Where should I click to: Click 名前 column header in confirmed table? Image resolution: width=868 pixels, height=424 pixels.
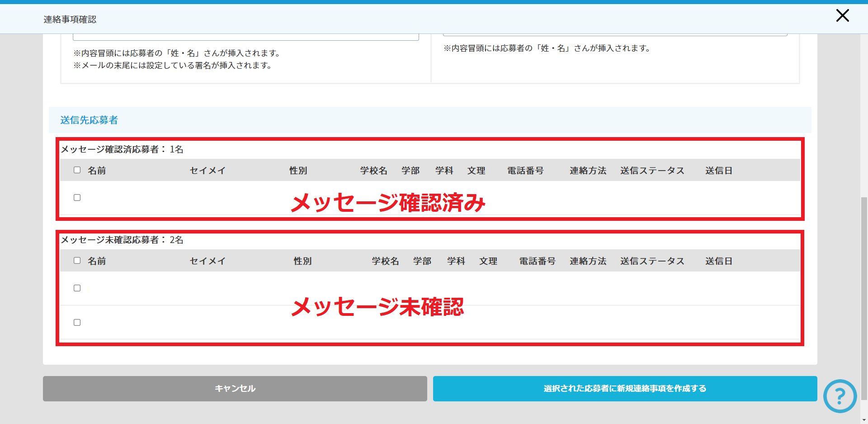click(97, 171)
